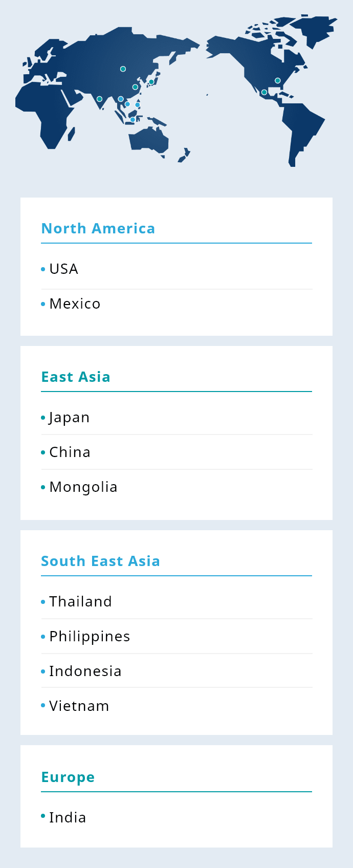Click the North America section heading
This screenshot has height=868, width=353.
98,229
